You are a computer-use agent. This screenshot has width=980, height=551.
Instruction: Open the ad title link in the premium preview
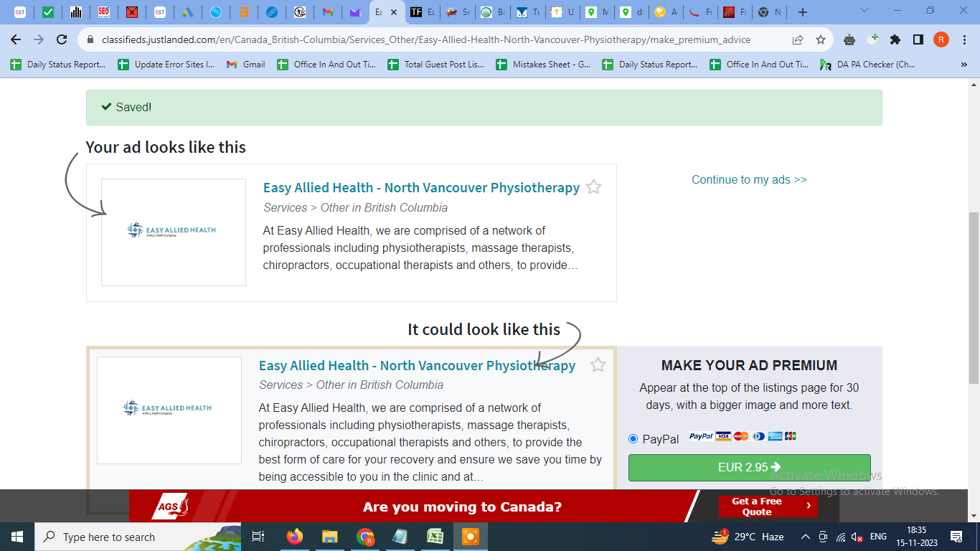pyautogui.click(x=417, y=365)
